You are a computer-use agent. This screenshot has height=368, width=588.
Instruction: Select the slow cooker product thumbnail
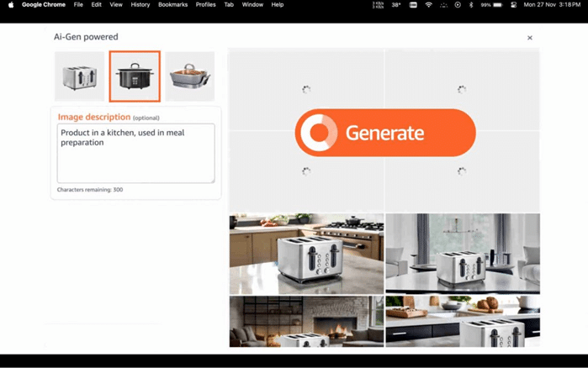click(x=135, y=76)
